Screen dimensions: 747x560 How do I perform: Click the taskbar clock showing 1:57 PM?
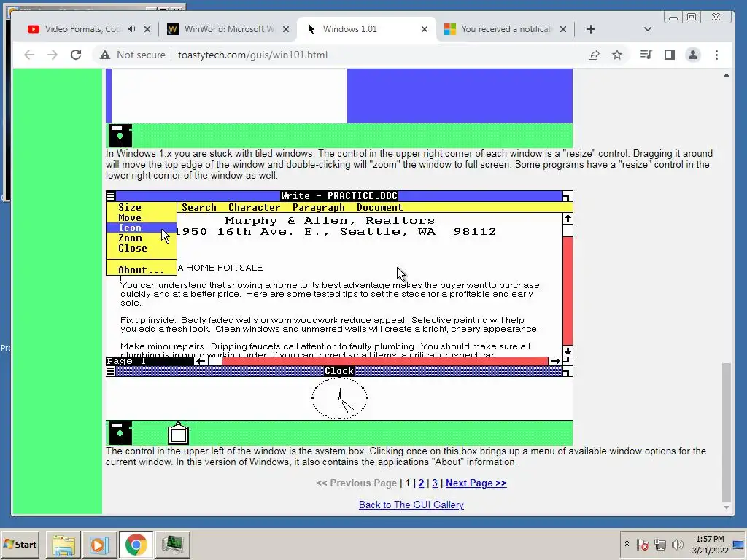click(710, 544)
